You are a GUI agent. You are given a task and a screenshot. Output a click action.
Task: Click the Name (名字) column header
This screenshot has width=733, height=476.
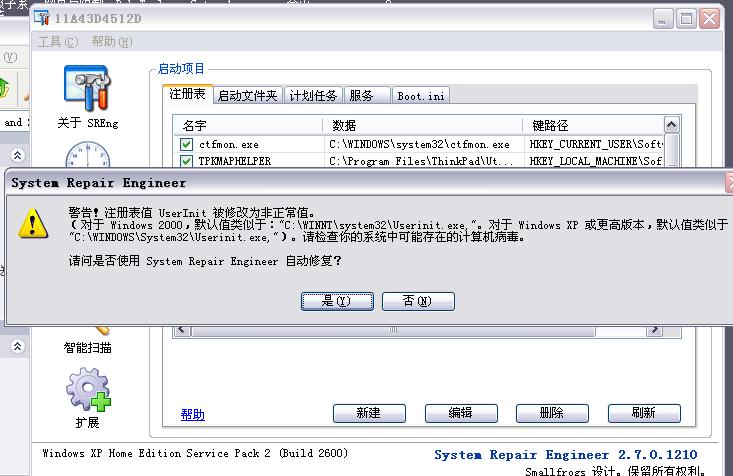click(247, 125)
